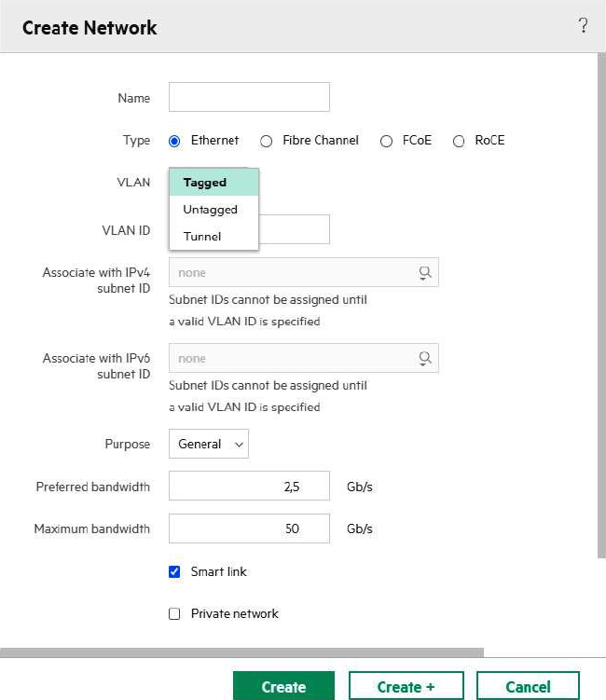Choose Untagged from the VLAN list
The height and width of the screenshot is (700, 606).
(213, 210)
